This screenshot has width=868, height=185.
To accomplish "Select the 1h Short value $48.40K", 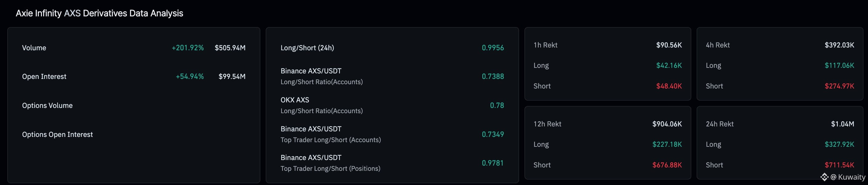I will [669, 86].
